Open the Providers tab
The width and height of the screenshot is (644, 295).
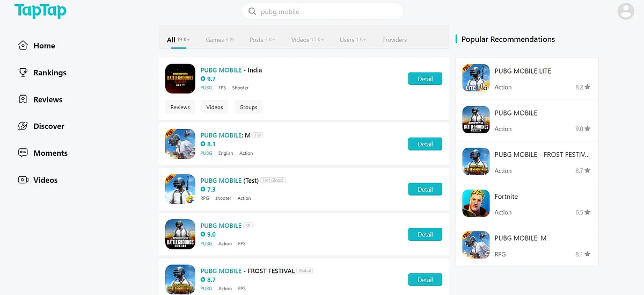tap(394, 40)
